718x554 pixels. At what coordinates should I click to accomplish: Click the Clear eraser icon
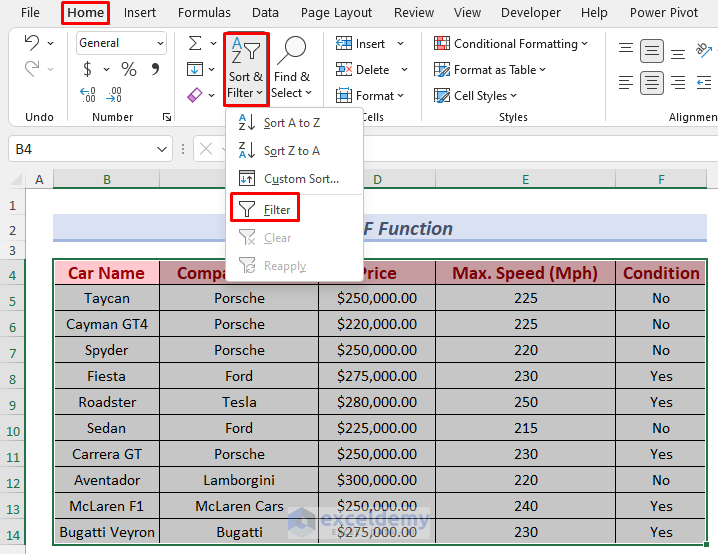tap(195, 95)
